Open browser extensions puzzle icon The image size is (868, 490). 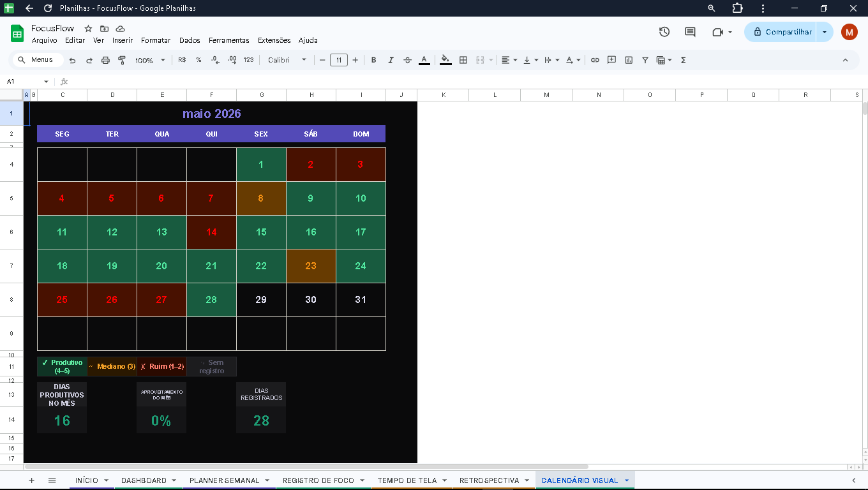pyautogui.click(x=737, y=8)
